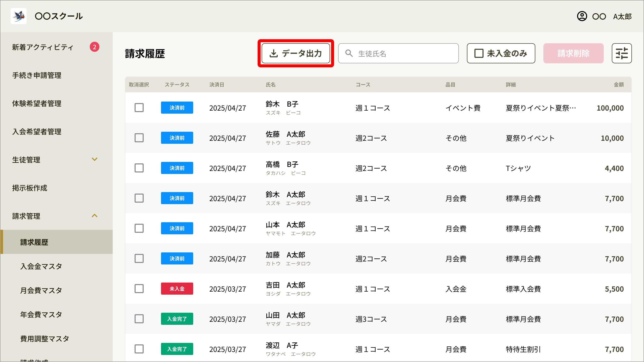Screen dimensions: 644x362
Task: Click the 入会金 item cell
Action: coord(456,289)
